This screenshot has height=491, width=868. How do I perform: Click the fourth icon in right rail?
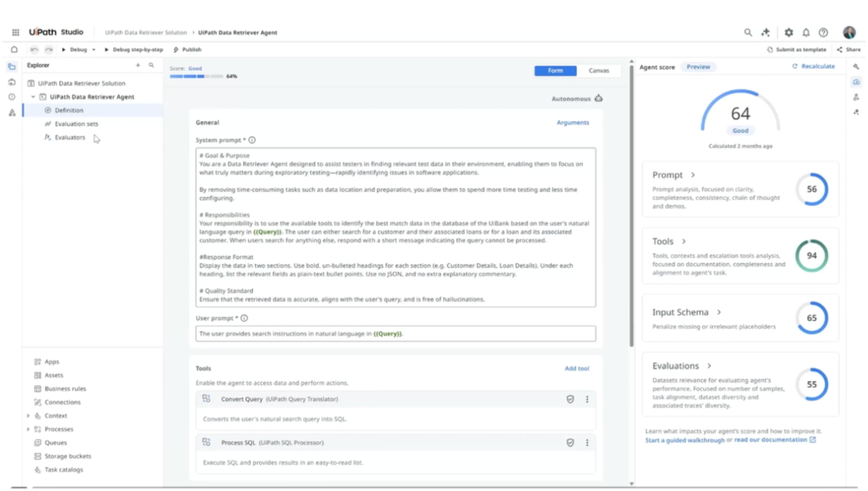857,112
